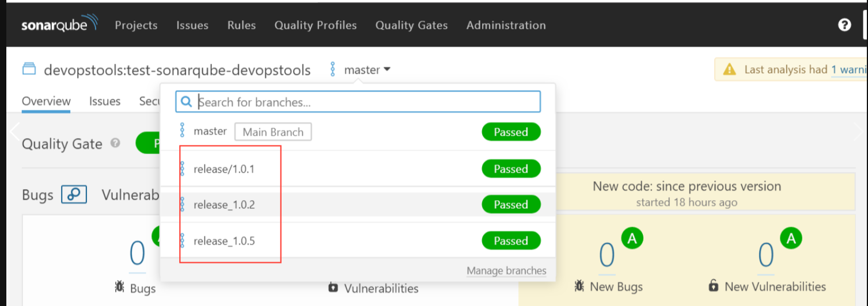This screenshot has height=306, width=868.
Task: Open the Administration menu
Action: tap(506, 25)
